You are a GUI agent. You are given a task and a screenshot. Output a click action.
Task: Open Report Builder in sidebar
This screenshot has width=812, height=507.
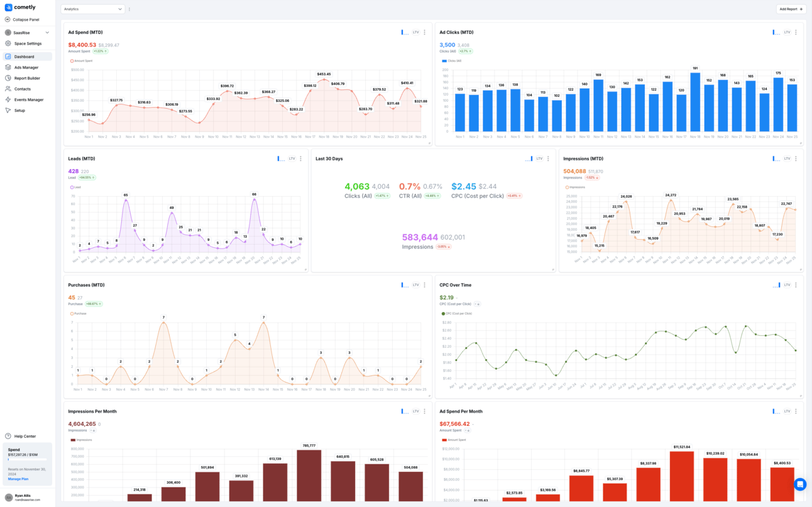(x=28, y=78)
